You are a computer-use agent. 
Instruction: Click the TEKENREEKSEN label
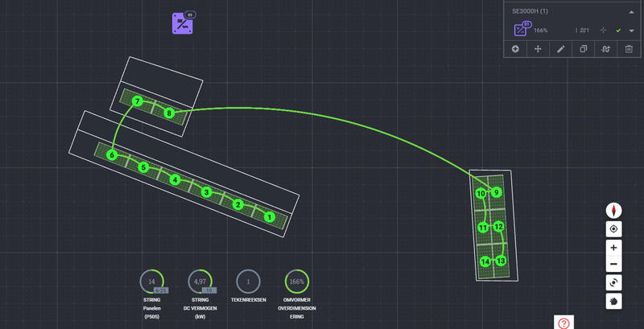(248, 300)
